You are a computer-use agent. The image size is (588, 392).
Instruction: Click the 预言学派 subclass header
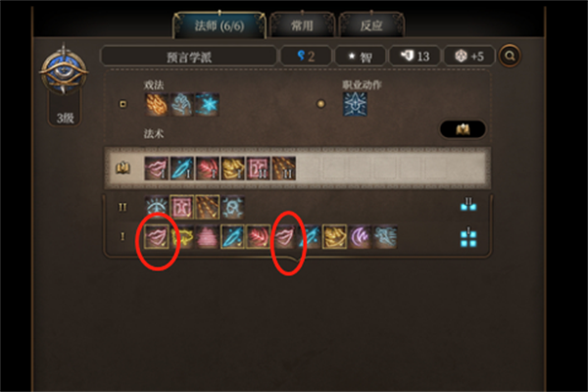(x=189, y=57)
